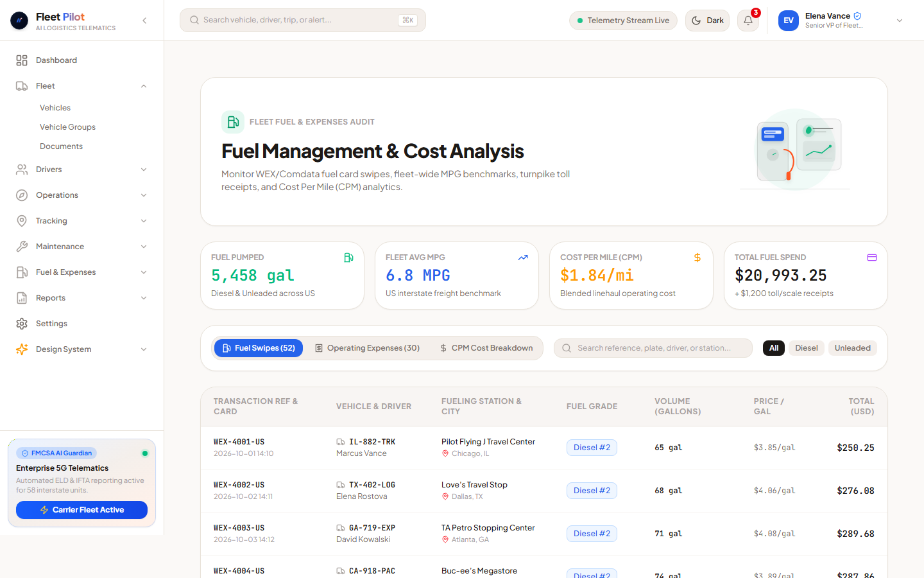Open Vehicle Groups in the Fleet submenu
The image size is (924, 578).
[x=67, y=127]
